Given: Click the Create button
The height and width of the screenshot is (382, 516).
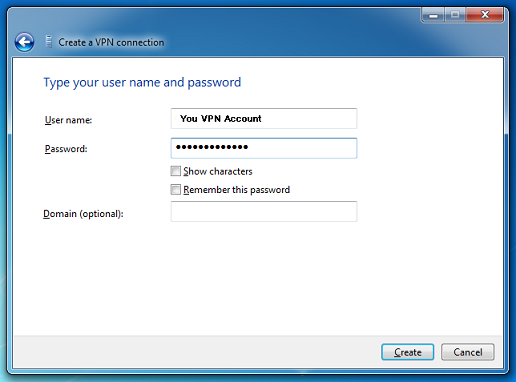Looking at the screenshot, I should [x=408, y=352].
